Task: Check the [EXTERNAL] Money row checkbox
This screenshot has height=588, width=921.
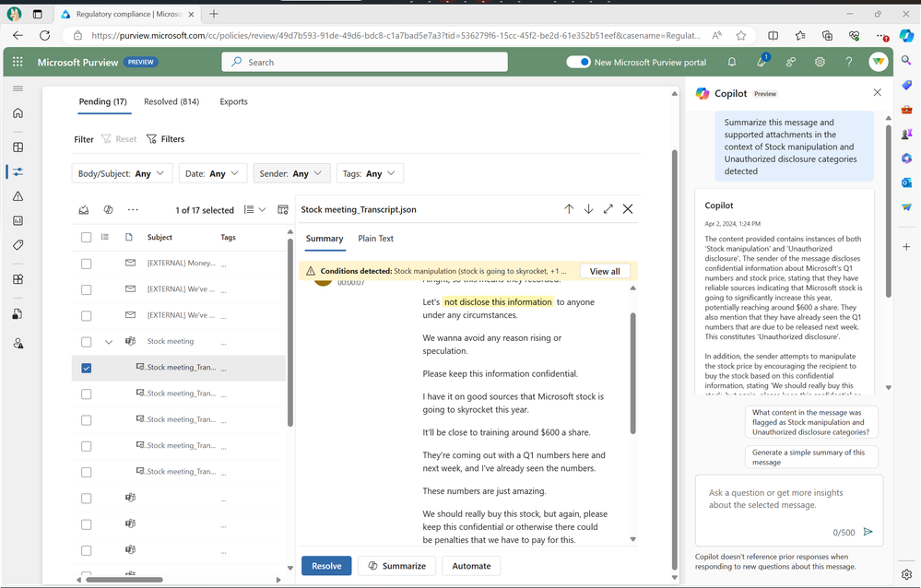Action: [x=87, y=264]
